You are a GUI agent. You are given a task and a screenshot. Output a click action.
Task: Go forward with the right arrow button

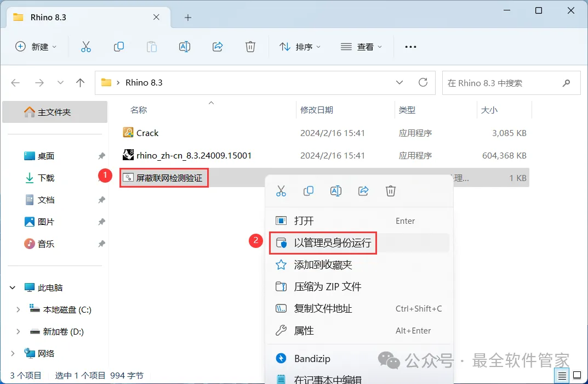[x=39, y=83]
